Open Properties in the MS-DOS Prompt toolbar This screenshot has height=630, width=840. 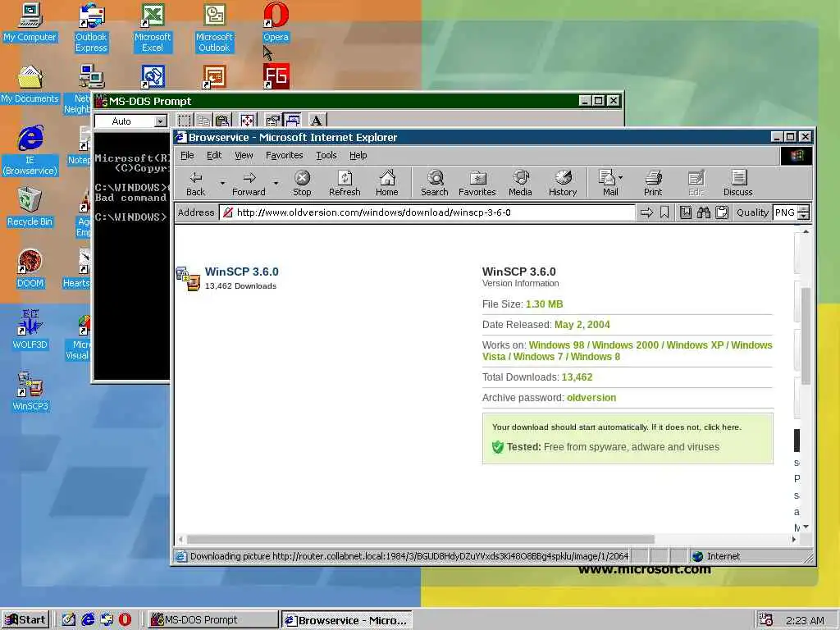click(272, 121)
